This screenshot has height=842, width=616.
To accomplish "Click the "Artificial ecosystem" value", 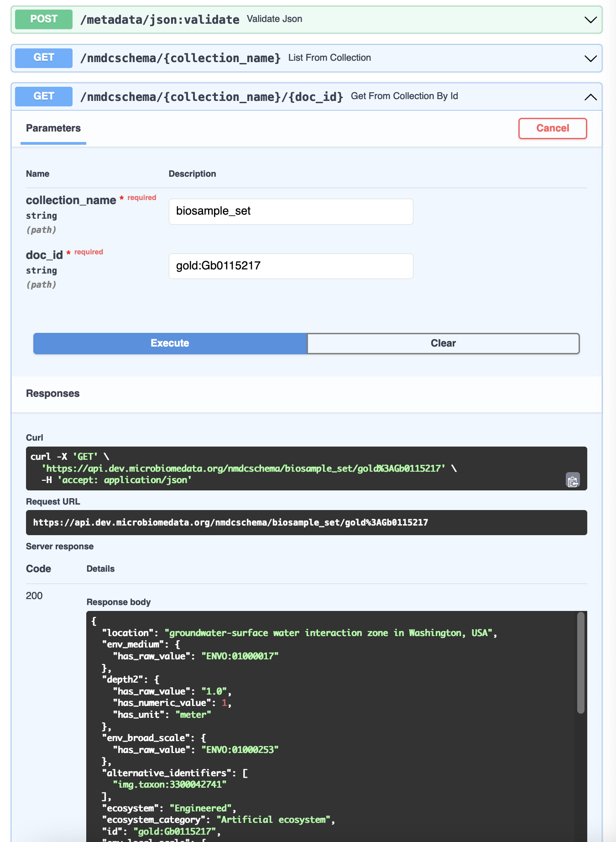I will 274,820.
